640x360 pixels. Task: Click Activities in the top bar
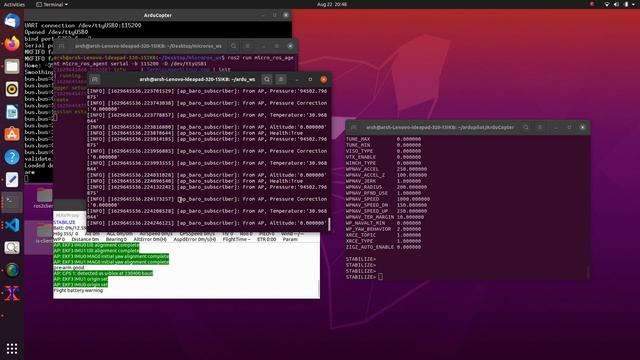[x=14, y=4]
